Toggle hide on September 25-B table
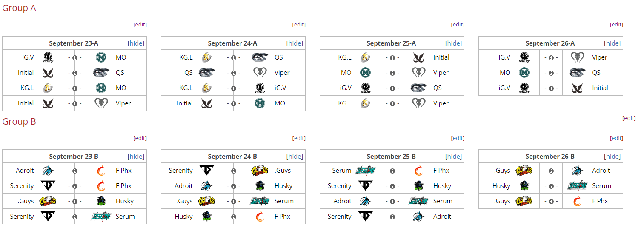Viewport: 644px width, 228px height. tap(453, 157)
